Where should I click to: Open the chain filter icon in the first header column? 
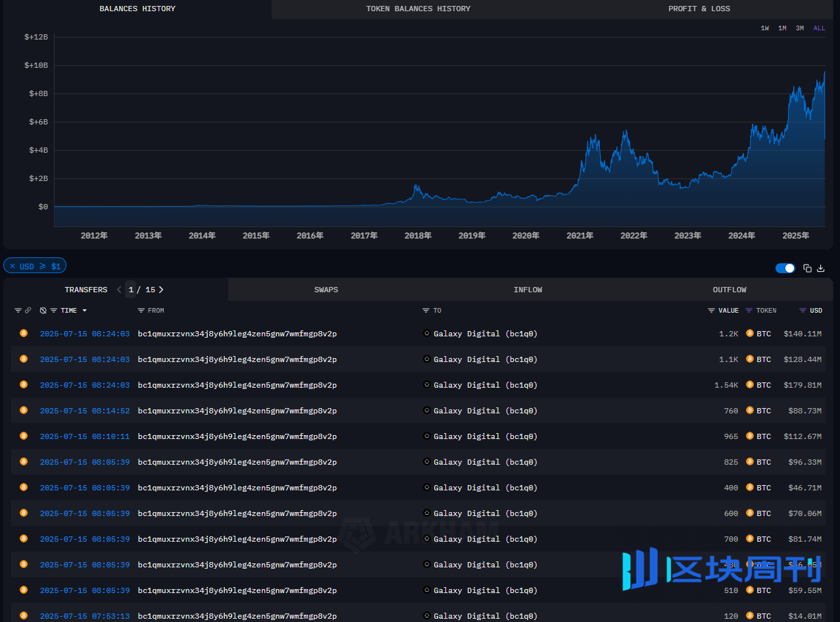(x=18, y=311)
